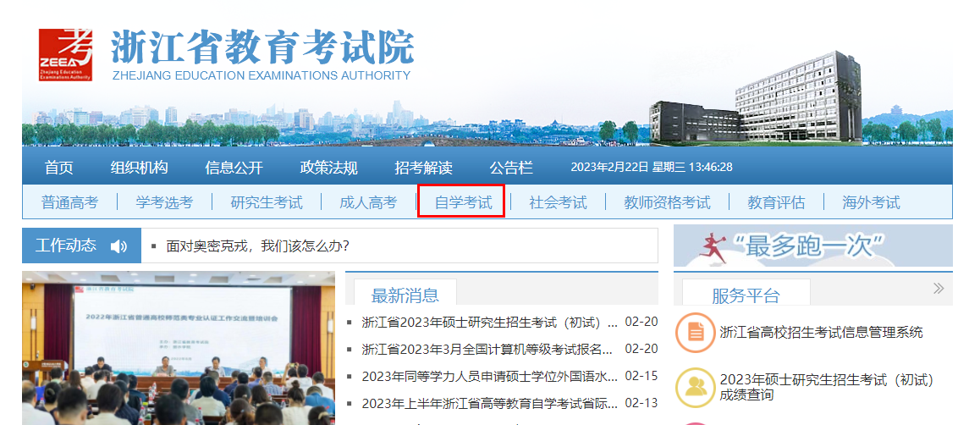Select the 最新消息 tab
Screen dimensions: 980x425
click(405, 295)
